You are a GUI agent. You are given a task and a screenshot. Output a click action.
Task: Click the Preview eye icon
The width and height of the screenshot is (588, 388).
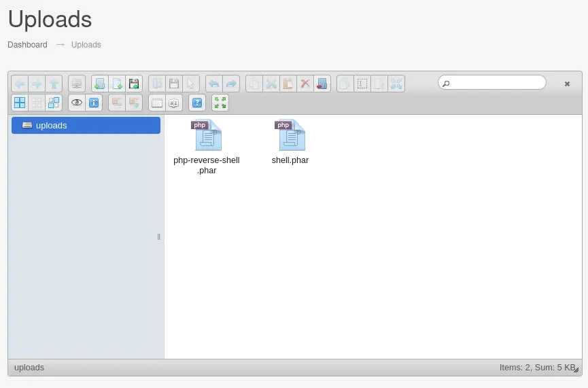pyautogui.click(x=77, y=103)
